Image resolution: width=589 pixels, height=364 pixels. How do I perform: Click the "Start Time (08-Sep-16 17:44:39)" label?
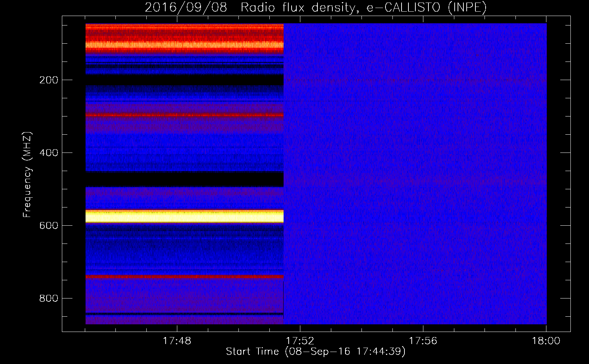(x=316, y=351)
